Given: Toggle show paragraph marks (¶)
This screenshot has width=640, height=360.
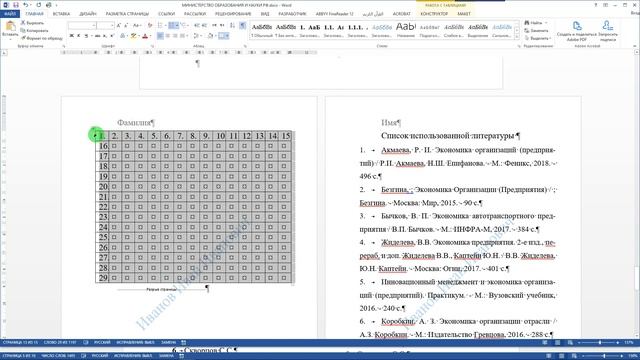Looking at the screenshot, I should click(242, 25).
